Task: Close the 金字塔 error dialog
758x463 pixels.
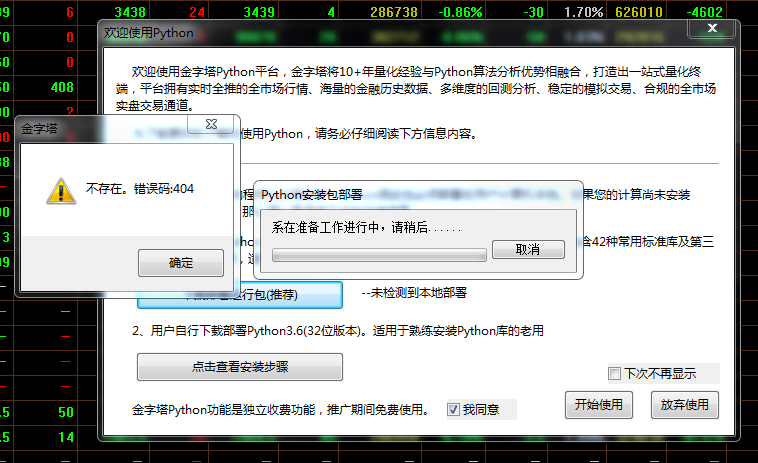Action: 211,124
